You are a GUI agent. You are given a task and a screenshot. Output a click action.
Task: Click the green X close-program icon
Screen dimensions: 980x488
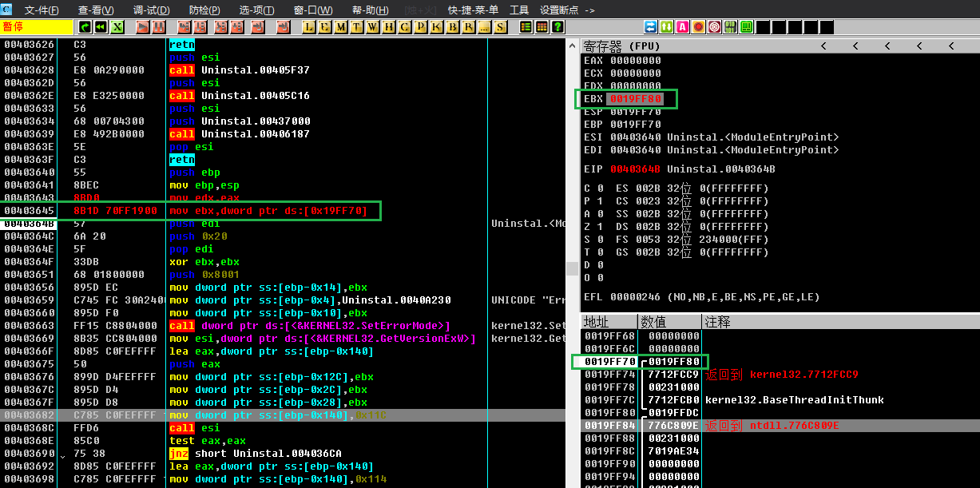coord(117,27)
